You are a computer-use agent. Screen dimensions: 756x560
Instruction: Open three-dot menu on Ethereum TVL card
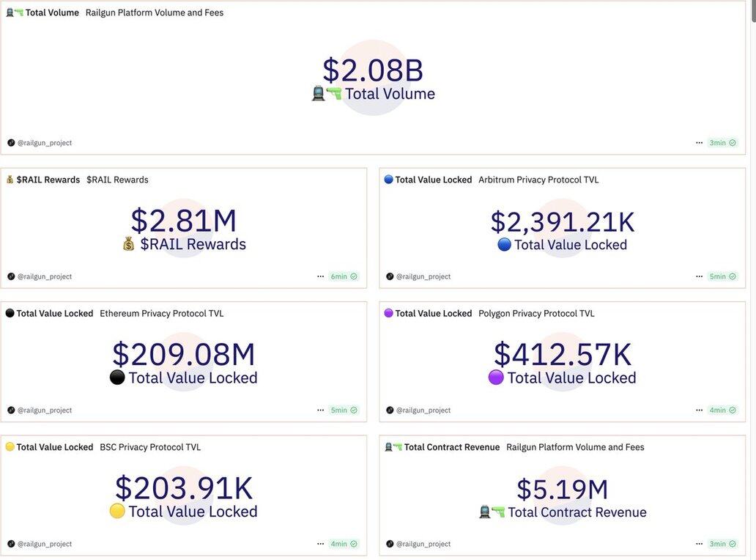pos(320,410)
